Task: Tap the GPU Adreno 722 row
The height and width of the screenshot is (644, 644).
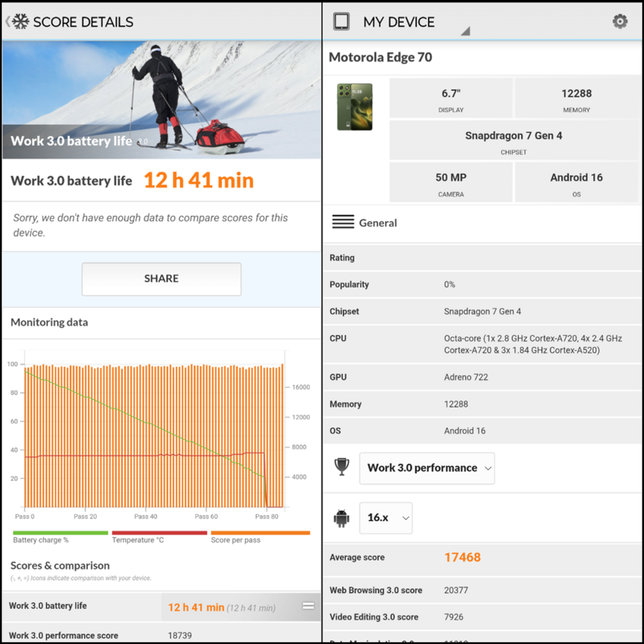Action: tap(482, 377)
